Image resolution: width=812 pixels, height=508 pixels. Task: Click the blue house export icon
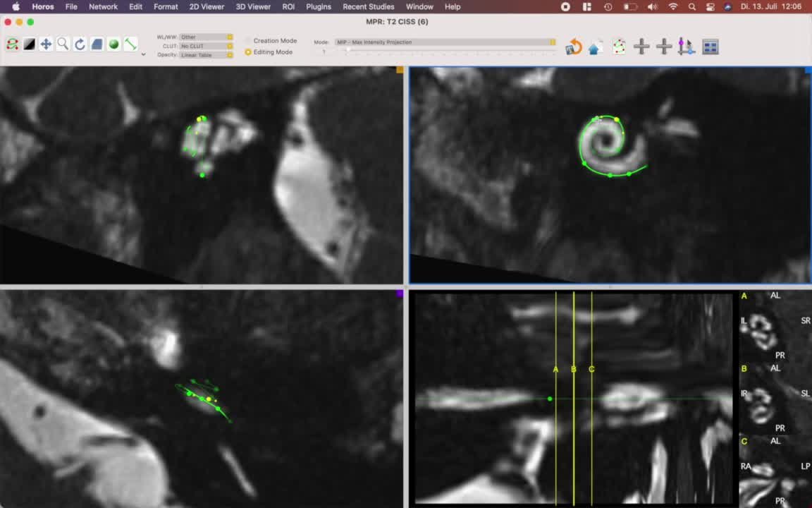tap(596, 47)
